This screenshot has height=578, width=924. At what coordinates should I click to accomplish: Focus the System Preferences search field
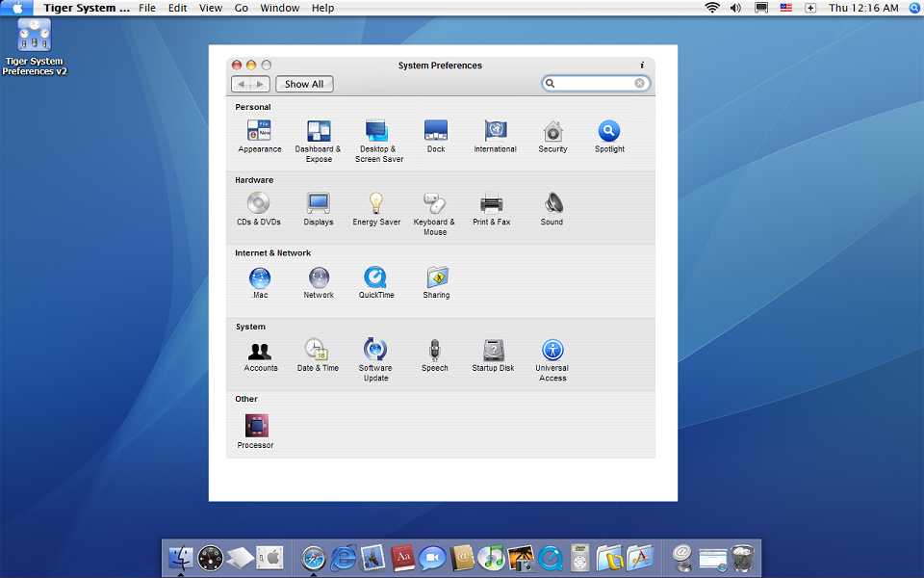click(596, 83)
